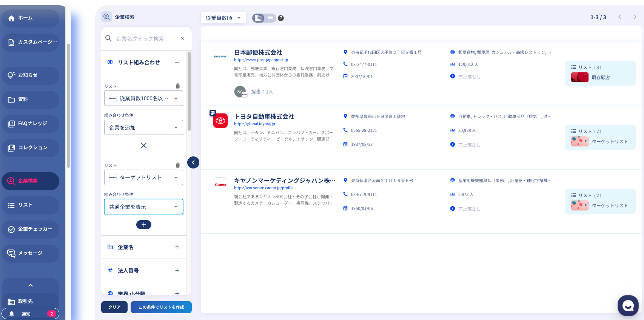Open 従業員数順 sort dropdown
The height and width of the screenshot is (320, 644).
coord(223,18)
